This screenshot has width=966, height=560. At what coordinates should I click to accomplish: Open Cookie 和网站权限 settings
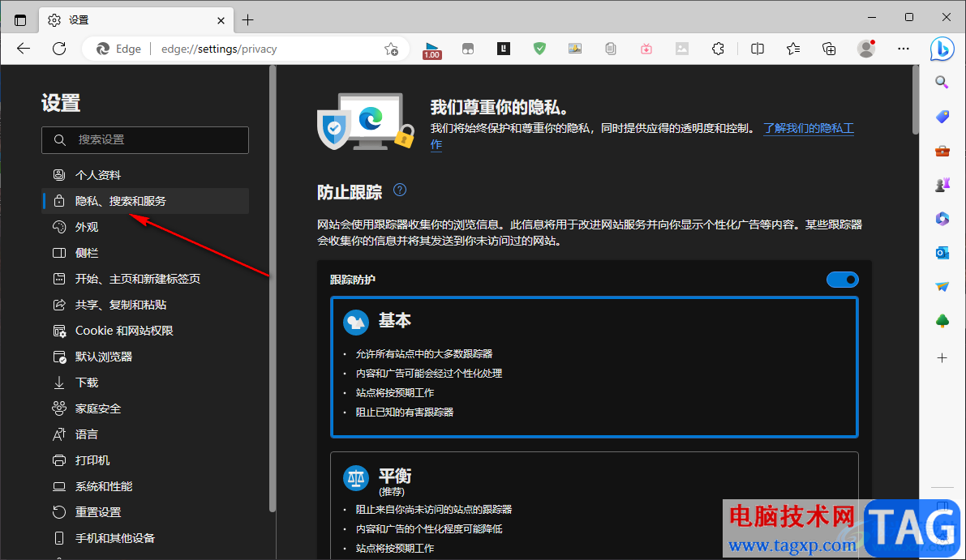pos(145,331)
